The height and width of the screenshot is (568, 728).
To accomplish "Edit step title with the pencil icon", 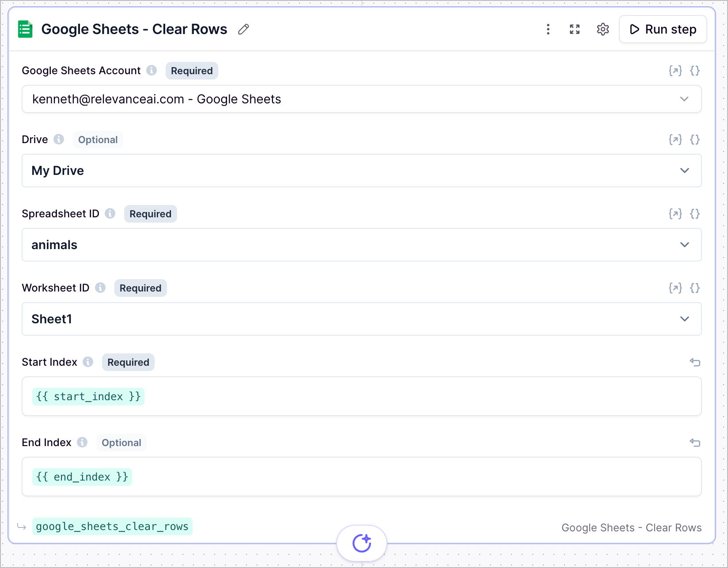I will tap(243, 29).
